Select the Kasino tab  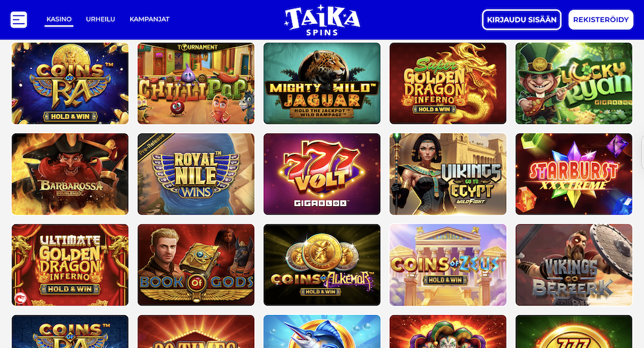pos(59,19)
